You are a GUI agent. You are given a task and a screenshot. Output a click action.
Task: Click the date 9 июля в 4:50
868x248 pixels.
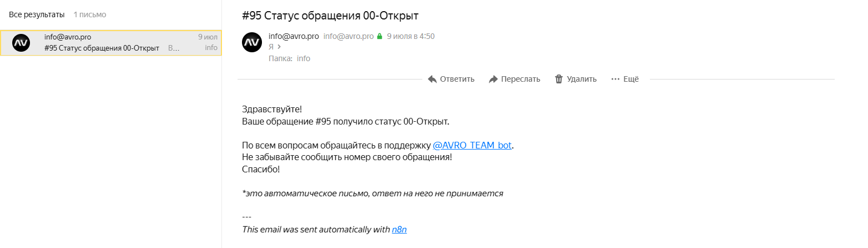[x=411, y=36]
